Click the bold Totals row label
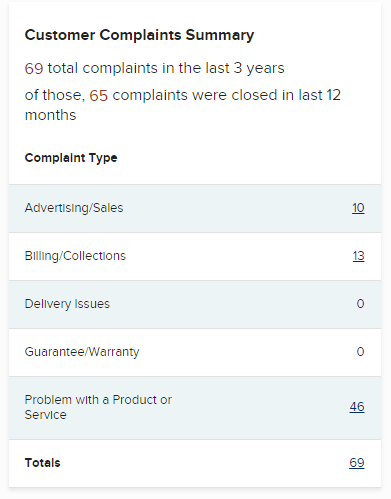This screenshot has width=391, height=499. click(42, 463)
